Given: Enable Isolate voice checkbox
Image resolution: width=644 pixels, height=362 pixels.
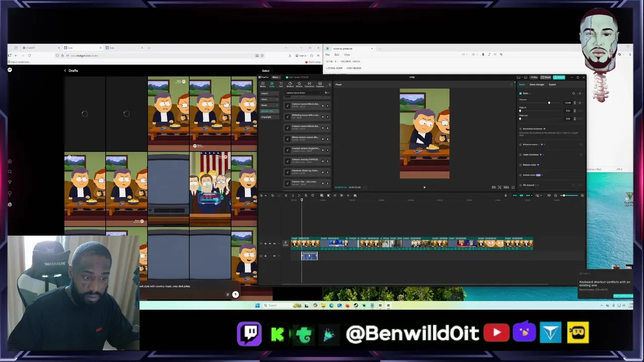Looking at the screenshot, I should [x=520, y=175].
